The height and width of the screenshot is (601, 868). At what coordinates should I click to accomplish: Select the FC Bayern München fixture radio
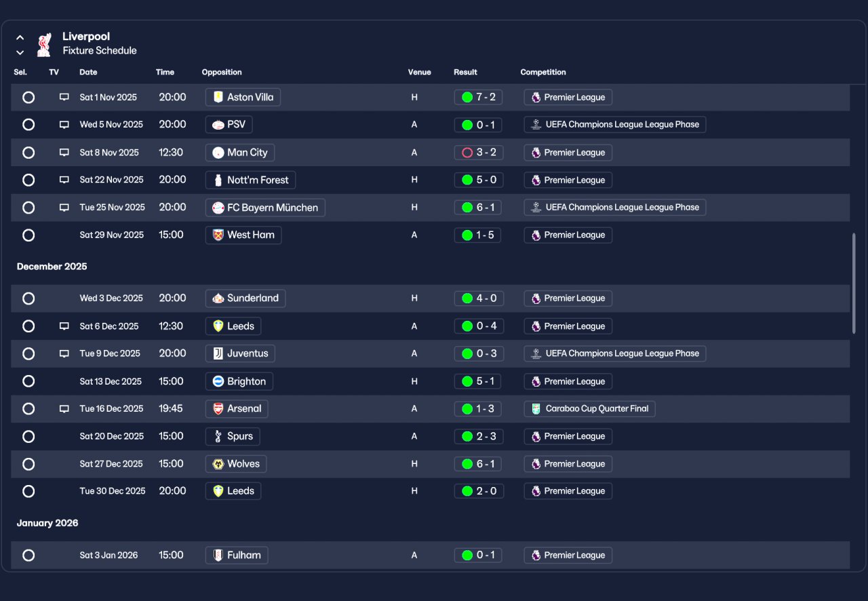pyautogui.click(x=28, y=208)
